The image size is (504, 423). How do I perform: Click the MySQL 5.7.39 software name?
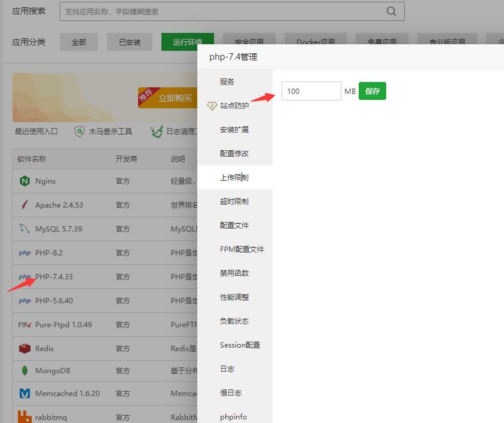(x=59, y=229)
